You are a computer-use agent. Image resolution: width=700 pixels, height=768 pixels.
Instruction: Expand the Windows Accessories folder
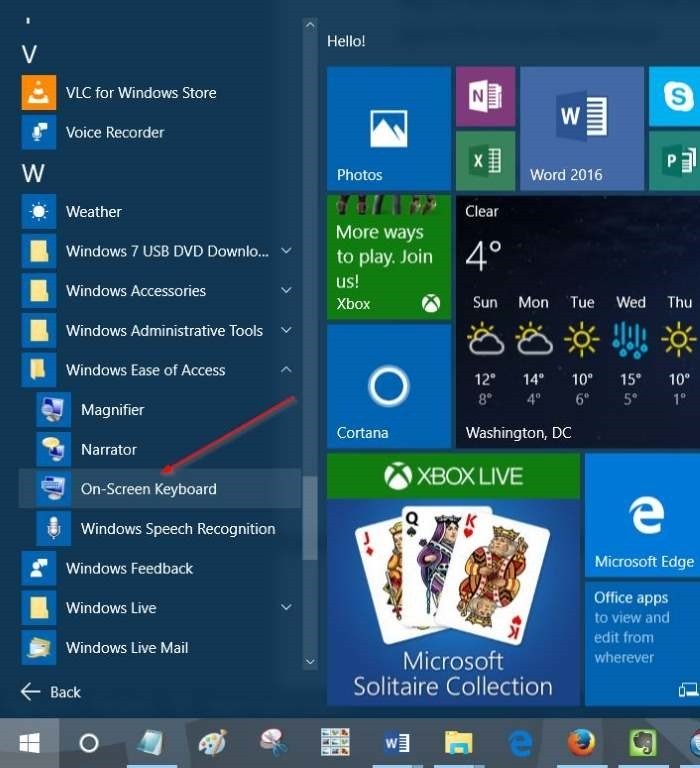point(286,291)
